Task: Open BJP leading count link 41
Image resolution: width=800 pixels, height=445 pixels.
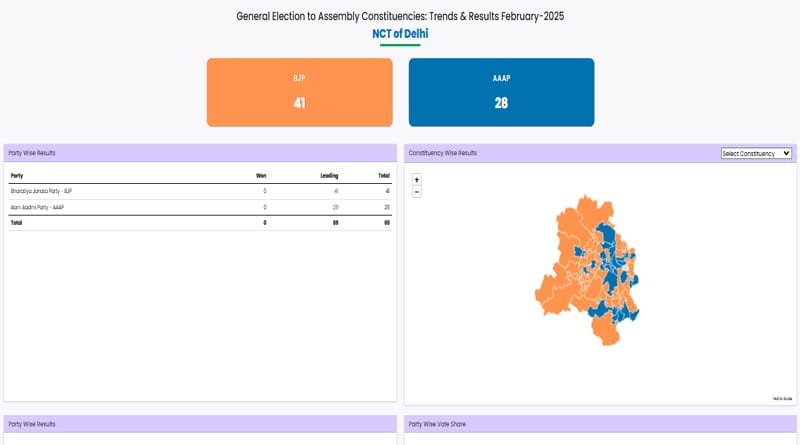Action: click(336, 190)
